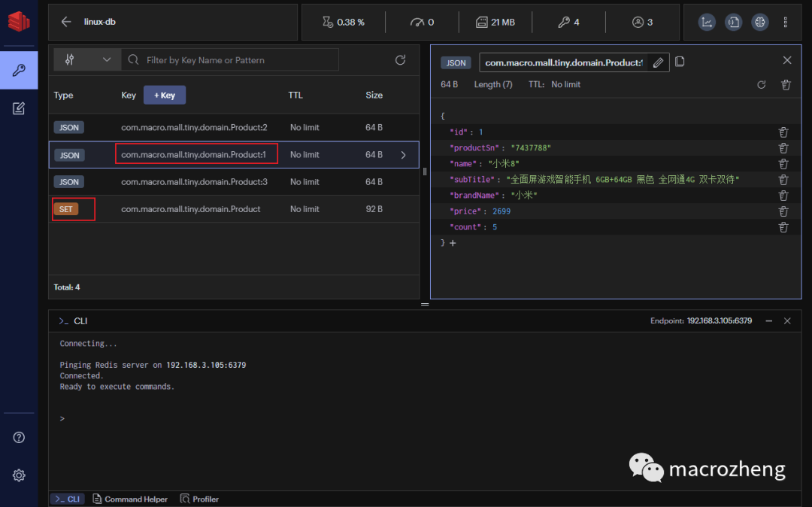Delete the "brandName" field
The image size is (812, 507).
coord(783,196)
